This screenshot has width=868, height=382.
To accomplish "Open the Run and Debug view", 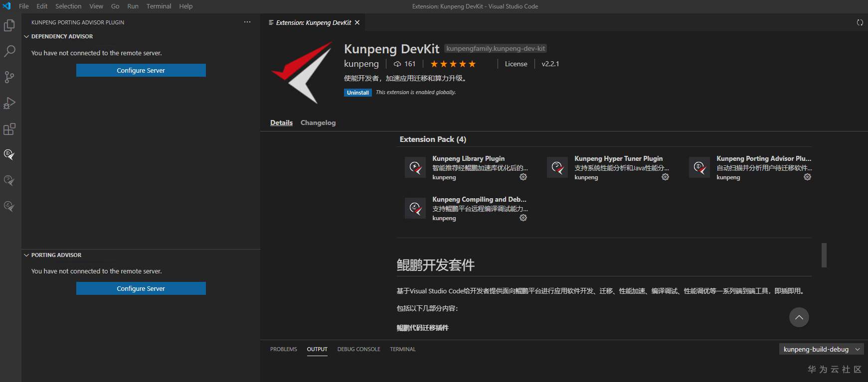I will pyautogui.click(x=9, y=103).
